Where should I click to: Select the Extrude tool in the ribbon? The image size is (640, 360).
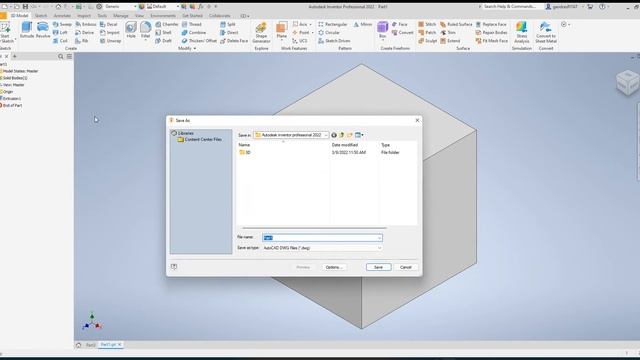tap(27, 30)
